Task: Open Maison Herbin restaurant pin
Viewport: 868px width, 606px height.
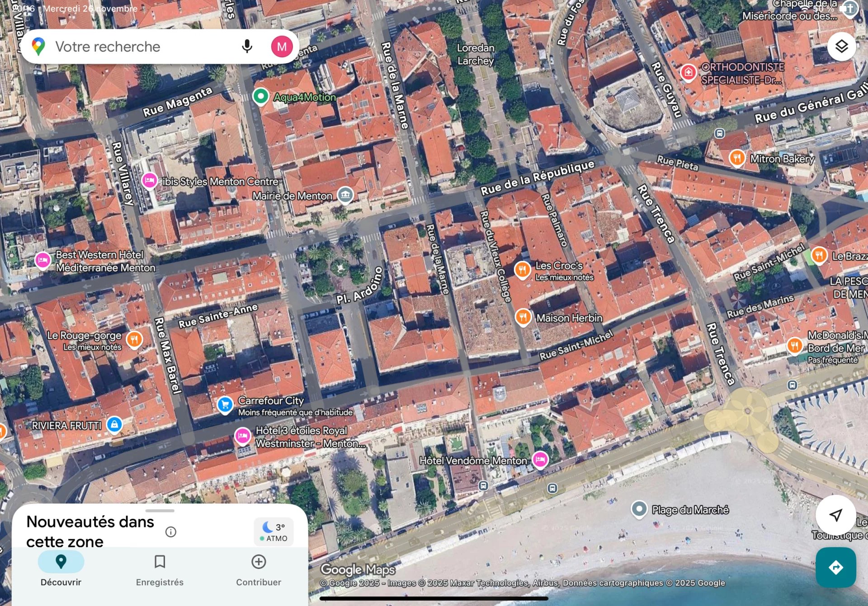Action: [x=523, y=317]
